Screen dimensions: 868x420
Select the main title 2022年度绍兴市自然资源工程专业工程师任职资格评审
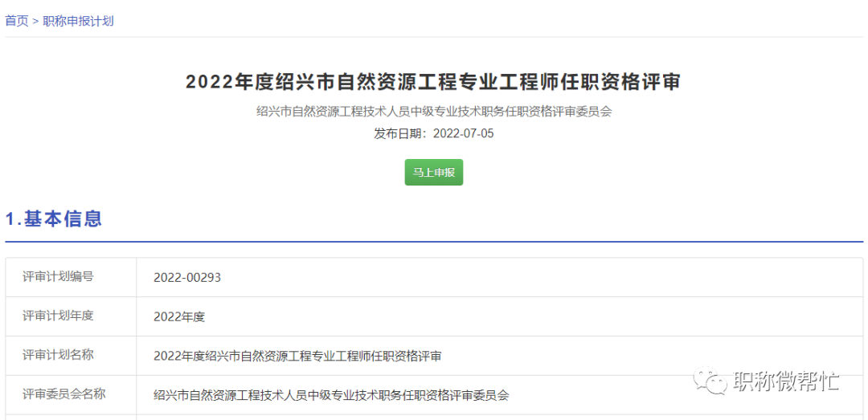pyautogui.click(x=433, y=83)
